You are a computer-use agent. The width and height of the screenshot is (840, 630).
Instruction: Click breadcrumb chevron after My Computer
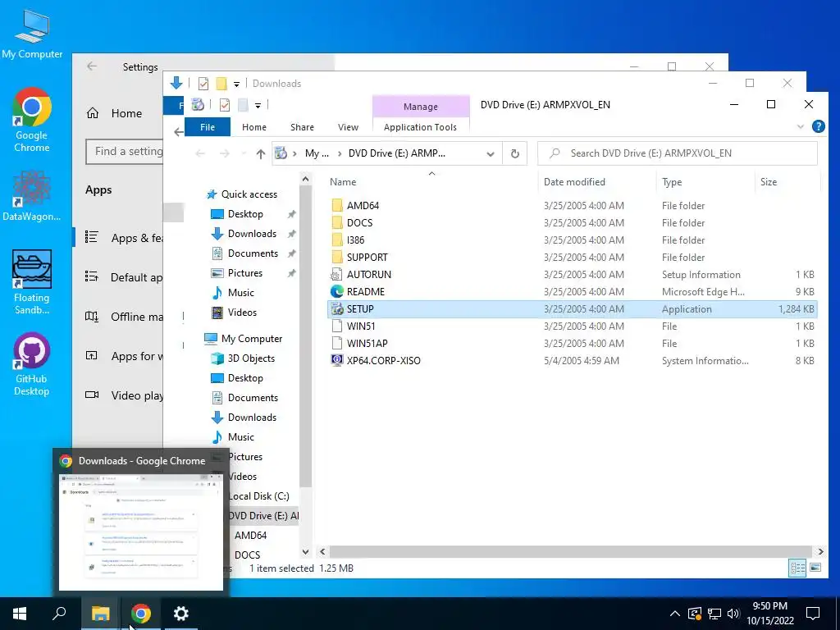pos(340,153)
